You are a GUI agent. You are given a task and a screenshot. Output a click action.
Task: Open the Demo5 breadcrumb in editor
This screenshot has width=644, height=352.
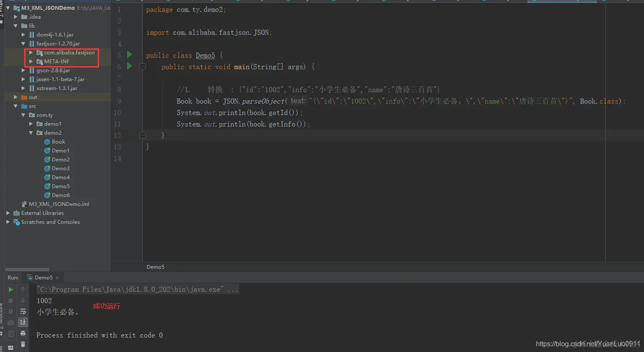pos(156,267)
